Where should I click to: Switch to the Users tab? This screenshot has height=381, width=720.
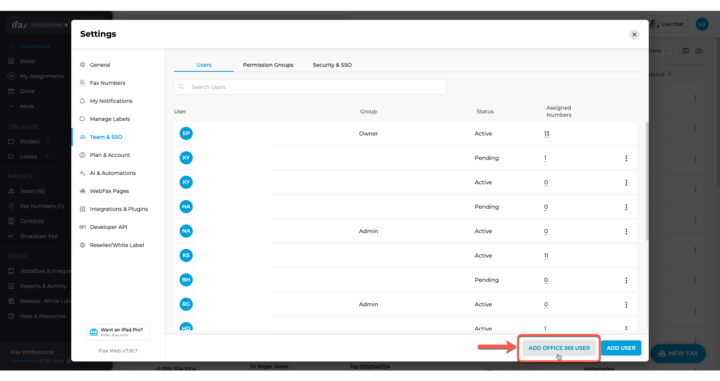click(204, 65)
